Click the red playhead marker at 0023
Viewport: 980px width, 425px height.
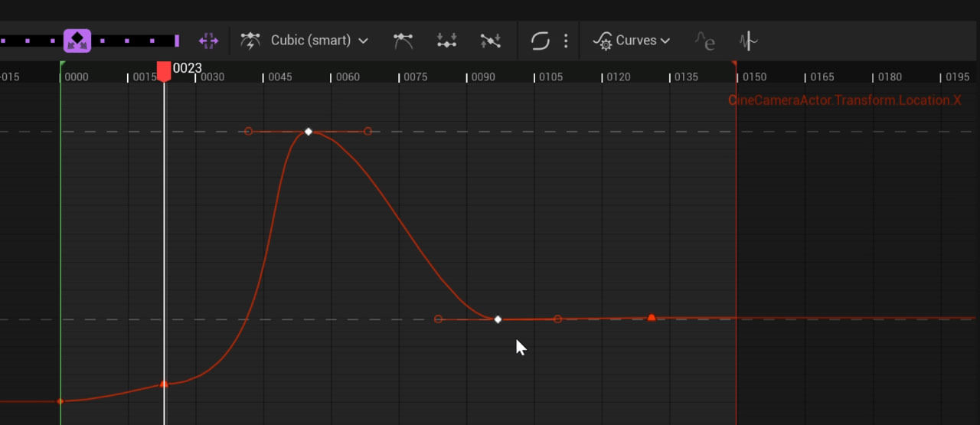(x=164, y=70)
